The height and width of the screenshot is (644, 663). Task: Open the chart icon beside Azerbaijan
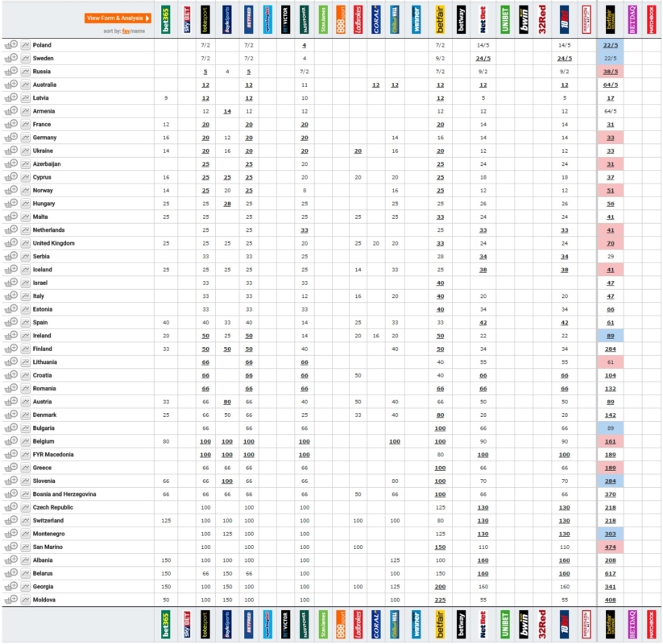click(25, 163)
